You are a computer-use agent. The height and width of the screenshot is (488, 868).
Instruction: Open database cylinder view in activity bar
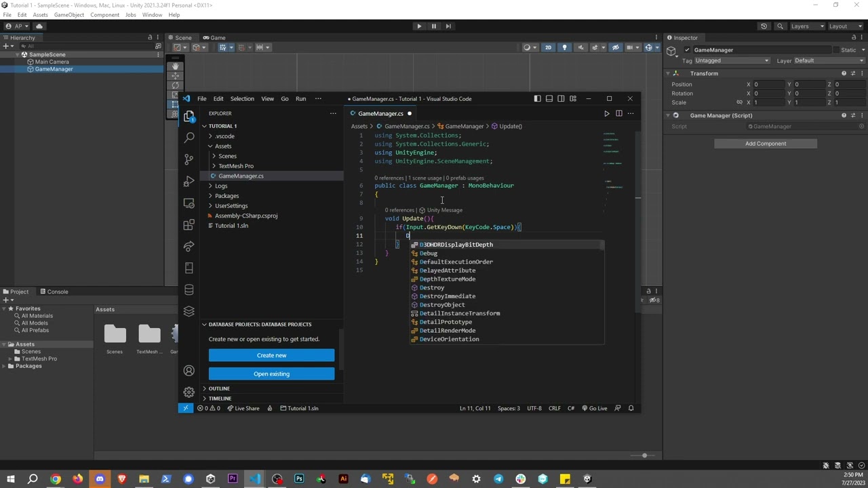point(189,289)
